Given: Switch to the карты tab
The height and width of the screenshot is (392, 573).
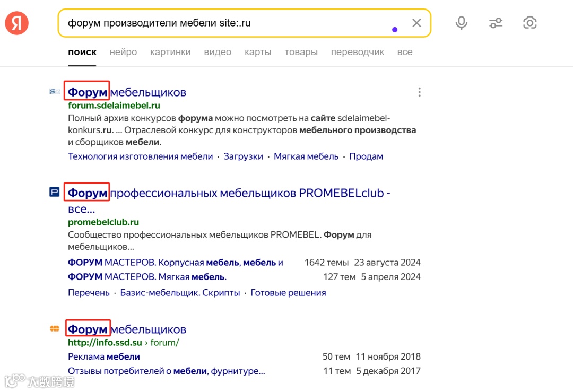Looking at the screenshot, I should [258, 52].
